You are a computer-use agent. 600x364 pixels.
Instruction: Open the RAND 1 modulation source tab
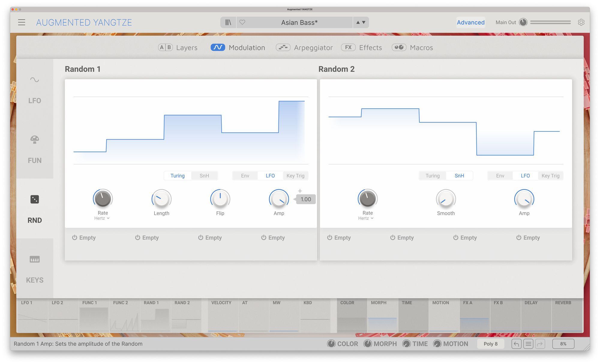[x=155, y=315]
